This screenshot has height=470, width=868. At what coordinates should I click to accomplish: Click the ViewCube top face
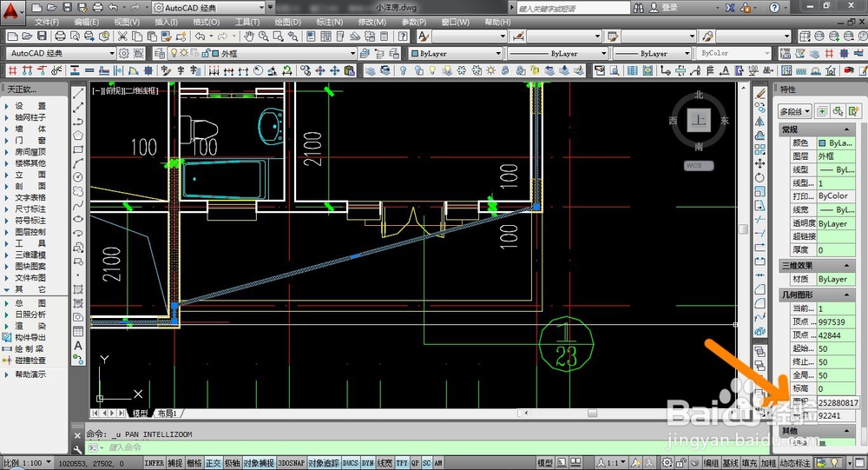coord(699,120)
